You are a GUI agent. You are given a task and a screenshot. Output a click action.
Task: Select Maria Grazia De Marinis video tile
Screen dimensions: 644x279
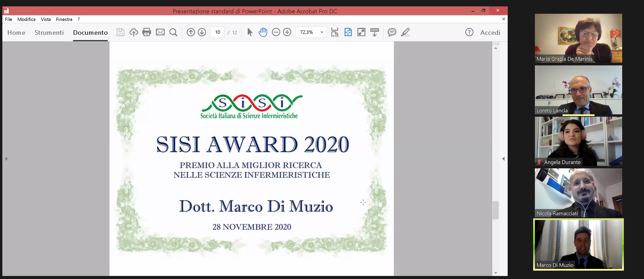[578, 38]
